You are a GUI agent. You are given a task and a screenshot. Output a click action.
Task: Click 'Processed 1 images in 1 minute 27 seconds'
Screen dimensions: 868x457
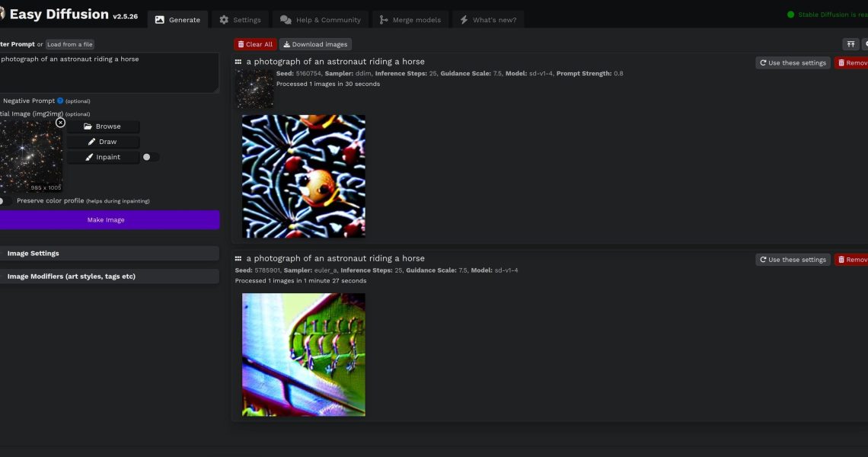[301, 281]
